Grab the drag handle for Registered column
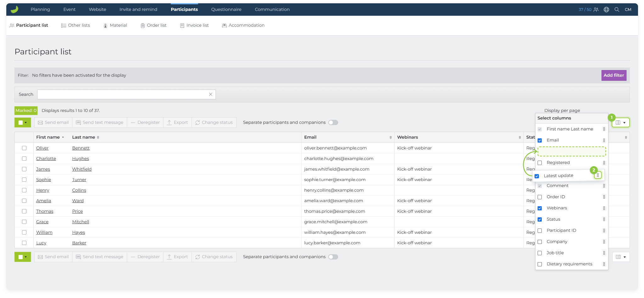The height and width of the screenshot is (298, 644). pos(604,163)
